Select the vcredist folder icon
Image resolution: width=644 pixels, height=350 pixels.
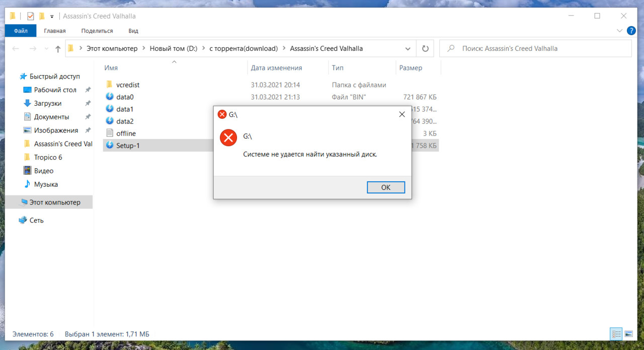[109, 85]
